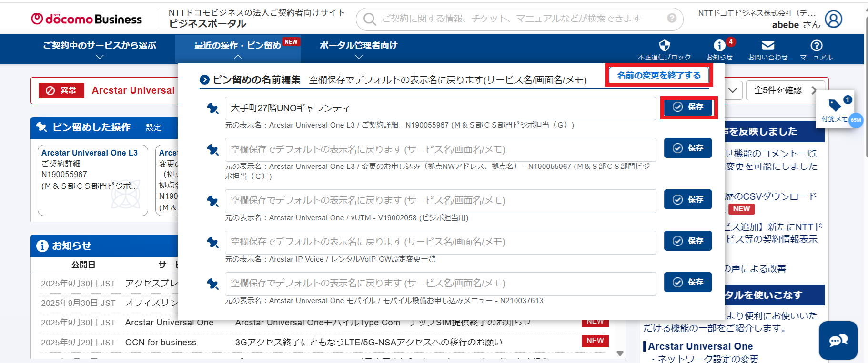The image size is (868, 363).
Task: Open the pinned Arcstar Universal One L3 ご契約詳細 card
Action: point(93,180)
